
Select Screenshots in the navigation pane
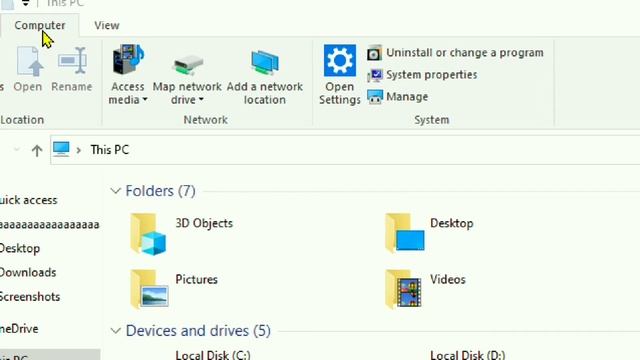coord(30,297)
